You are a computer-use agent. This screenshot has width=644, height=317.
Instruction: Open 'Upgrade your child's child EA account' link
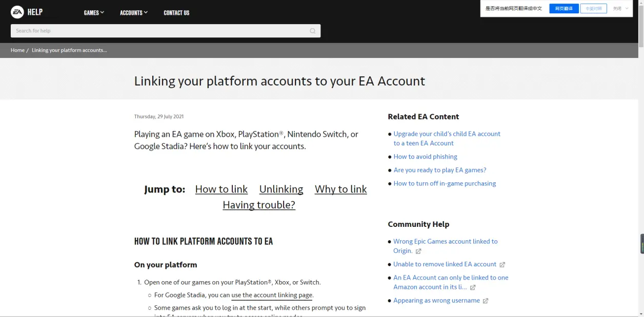447,138
